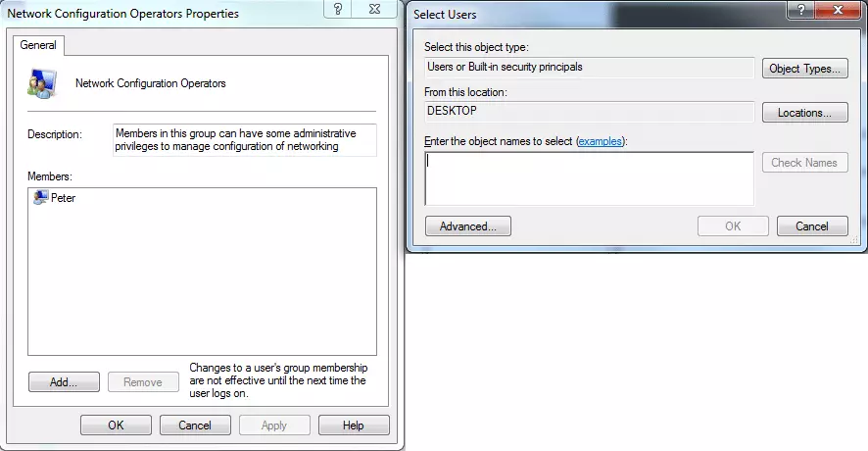Click the Select Users resize grip corner
This screenshot has height=451, width=868.
854,240
